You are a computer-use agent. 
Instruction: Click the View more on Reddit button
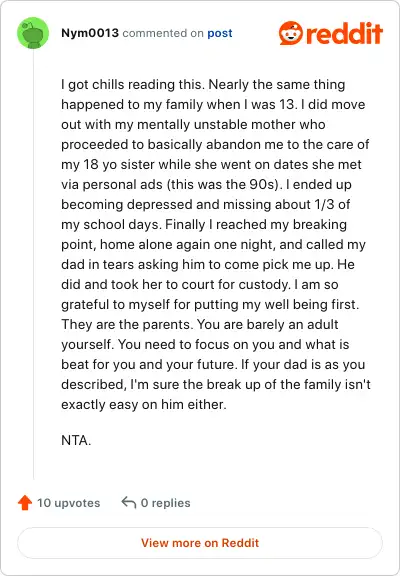pyautogui.click(x=200, y=543)
